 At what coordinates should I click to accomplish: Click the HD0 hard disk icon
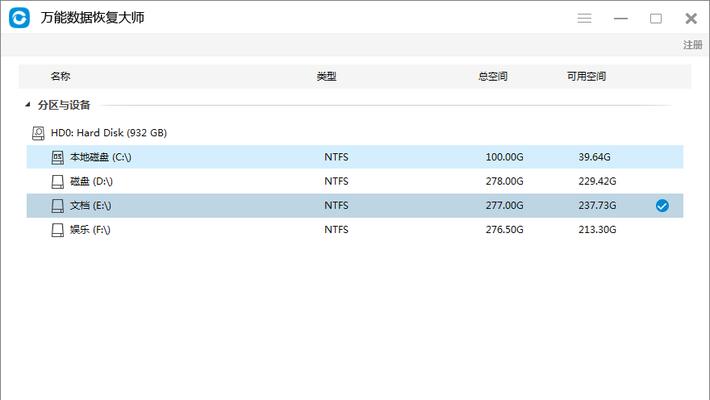(x=38, y=133)
